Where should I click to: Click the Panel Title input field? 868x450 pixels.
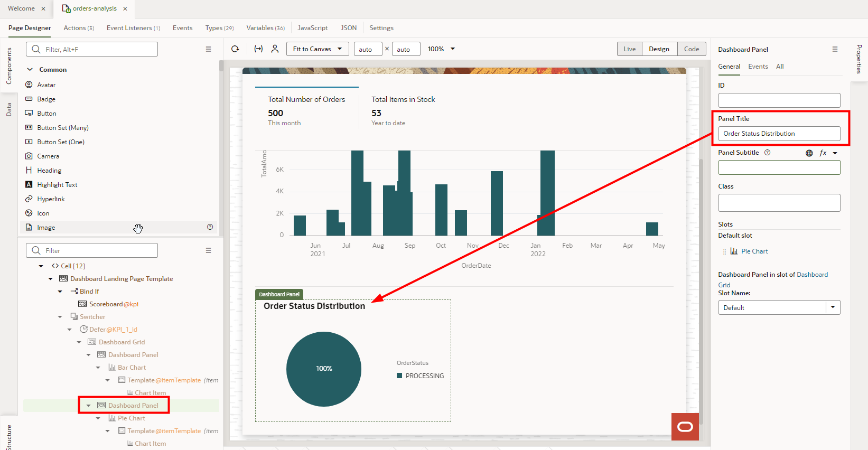(x=779, y=134)
